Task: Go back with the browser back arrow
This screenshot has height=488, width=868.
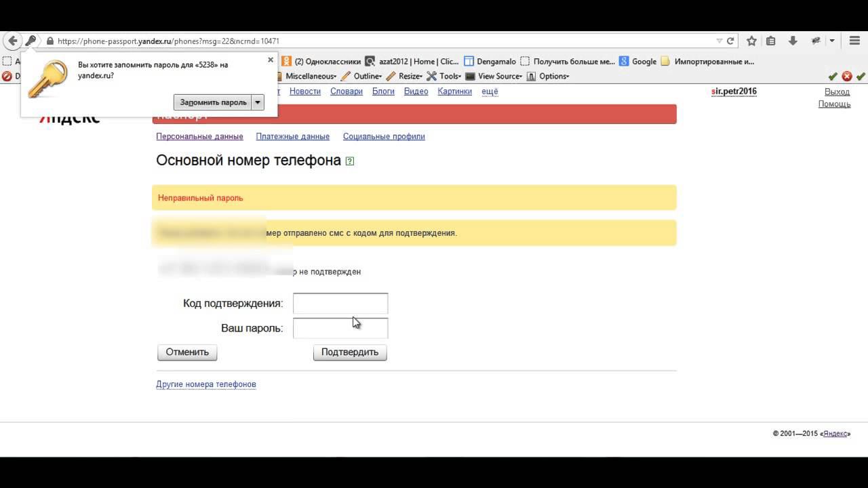Action: pyautogui.click(x=13, y=41)
